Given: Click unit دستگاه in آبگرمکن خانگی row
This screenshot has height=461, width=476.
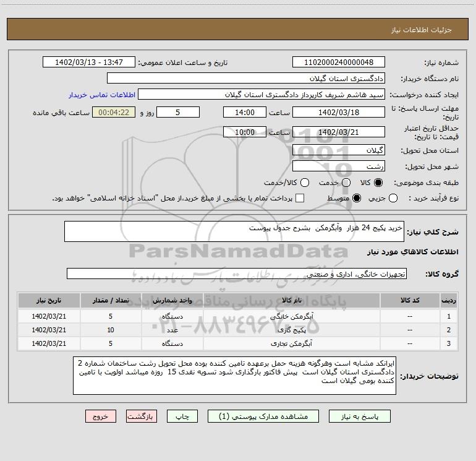Looking at the screenshot, I should click(x=172, y=316).
